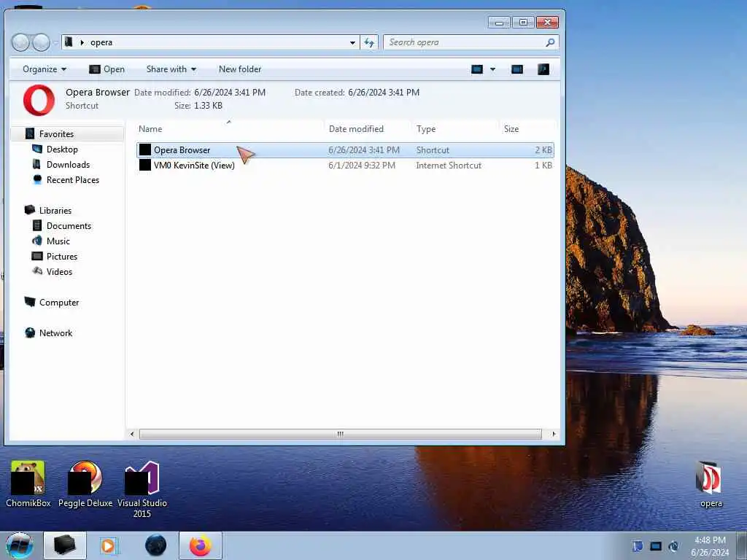Image resolution: width=747 pixels, height=560 pixels.
Task: Click the refresh icon beside address bar
Action: [x=368, y=42]
